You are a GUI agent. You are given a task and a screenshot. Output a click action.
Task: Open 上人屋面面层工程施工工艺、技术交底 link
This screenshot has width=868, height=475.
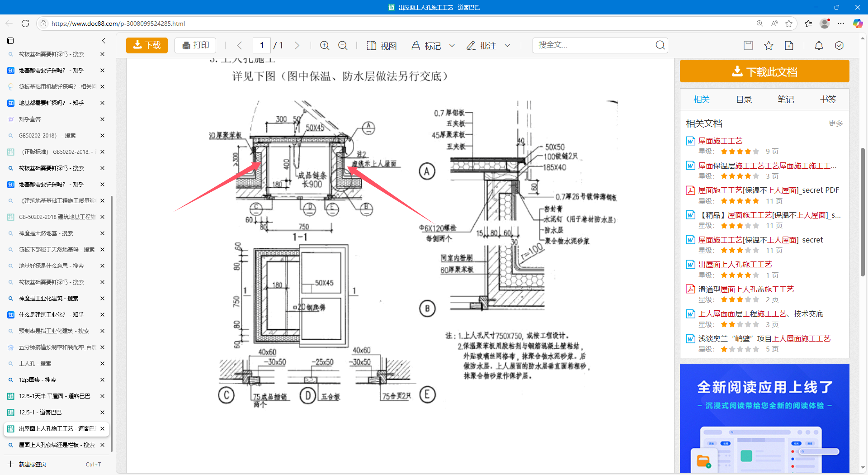click(x=761, y=313)
